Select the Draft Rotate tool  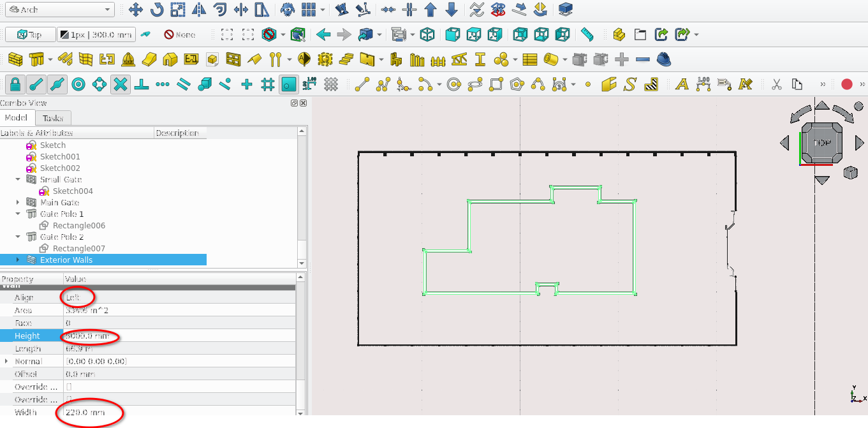(158, 10)
